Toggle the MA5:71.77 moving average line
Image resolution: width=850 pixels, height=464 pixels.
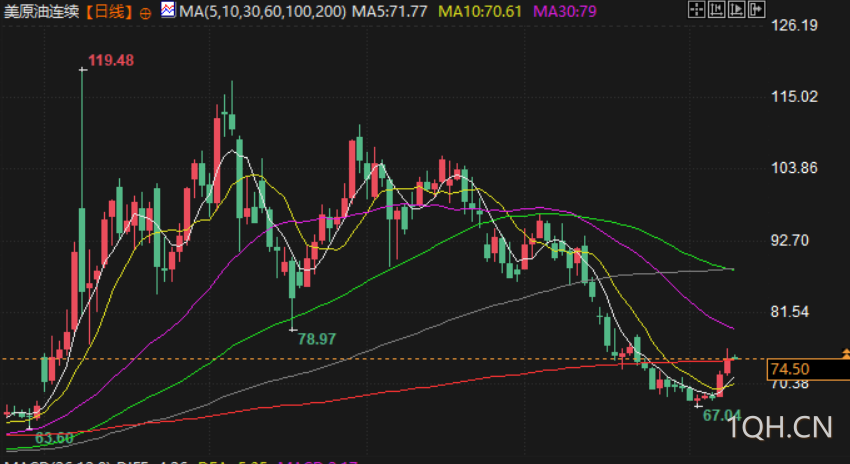[389, 11]
